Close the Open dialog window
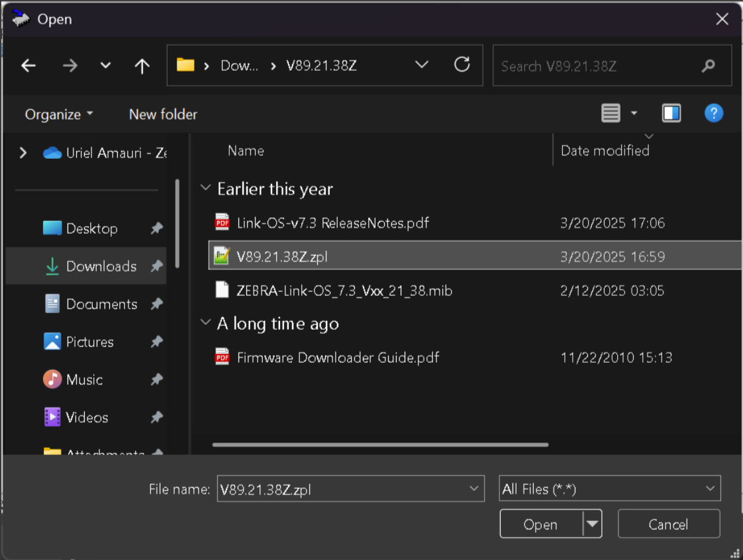The image size is (743, 560). pos(722,19)
